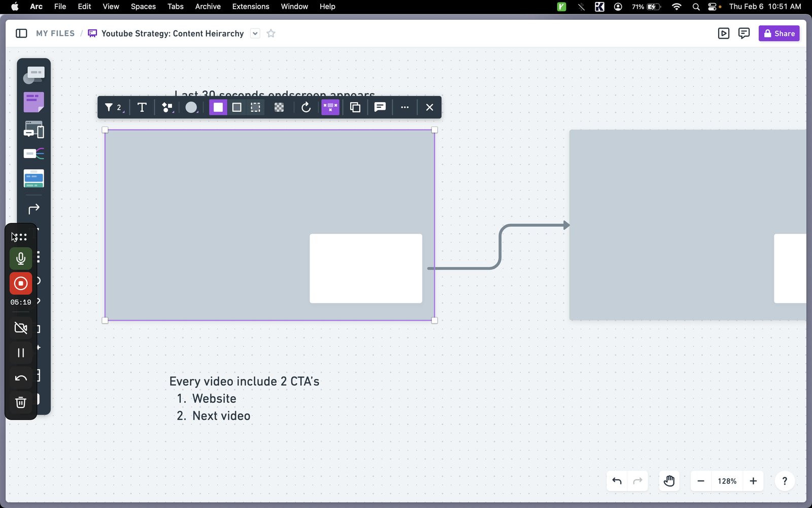
Task: Click the checkerboard opacity icon
Action: pos(279,107)
